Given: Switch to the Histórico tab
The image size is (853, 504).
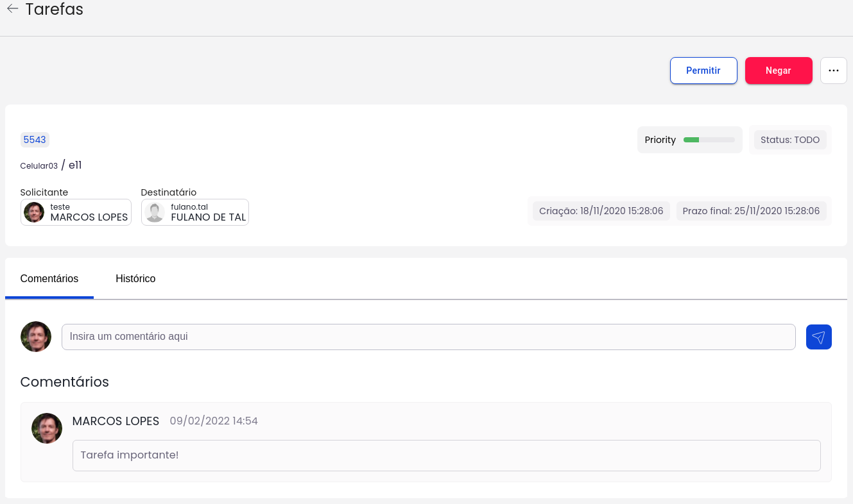Looking at the screenshot, I should (x=135, y=278).
